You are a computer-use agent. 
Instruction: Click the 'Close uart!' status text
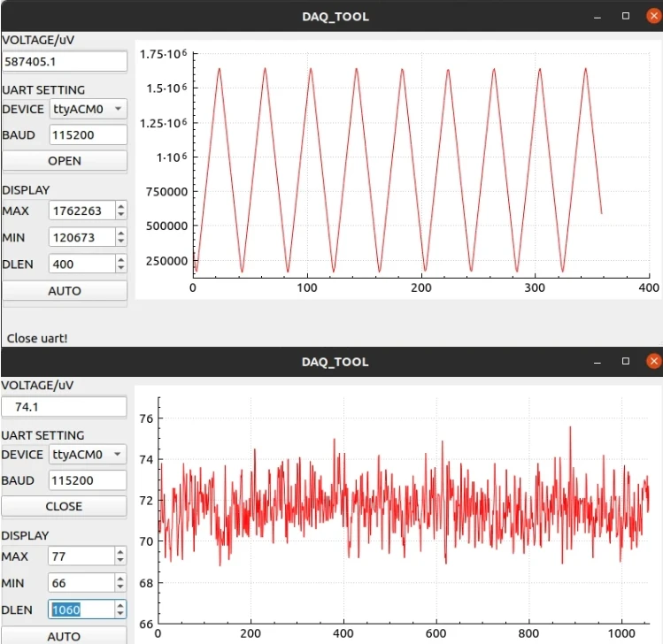[37, 339]
